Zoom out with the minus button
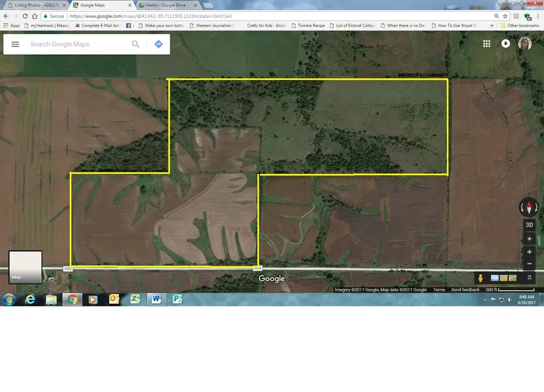 [529, 264]
